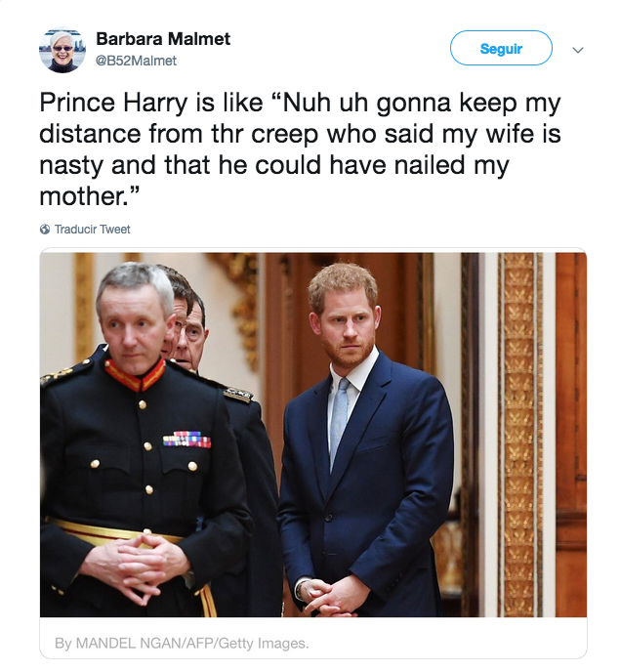Click the MANDEL NGAN/AFP/Getty Images credit
This screenshot has height=672, width=620.
click(x=181, y=643)
